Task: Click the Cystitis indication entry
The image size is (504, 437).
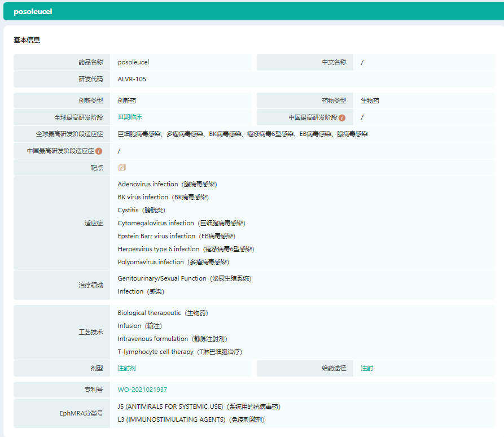Action: pos(139,210)
